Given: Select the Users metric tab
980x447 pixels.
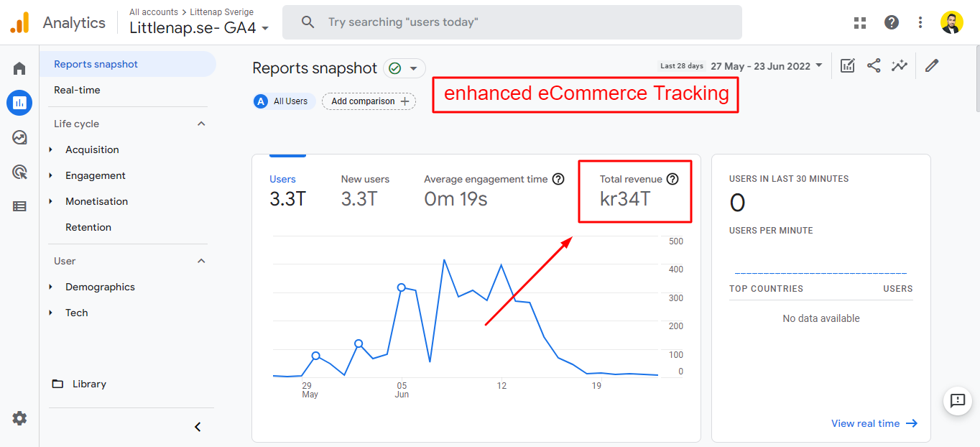Looking at the screenshot, I should (x=288, y=190).
